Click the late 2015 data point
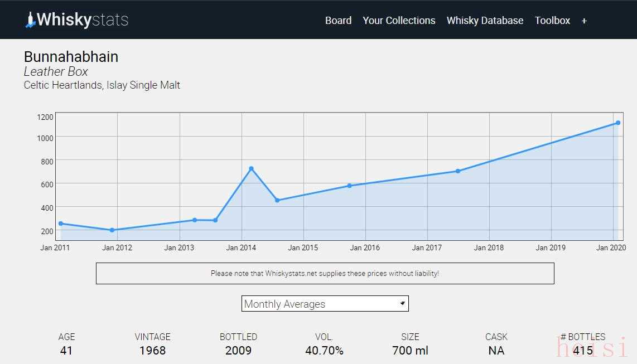 349,186
